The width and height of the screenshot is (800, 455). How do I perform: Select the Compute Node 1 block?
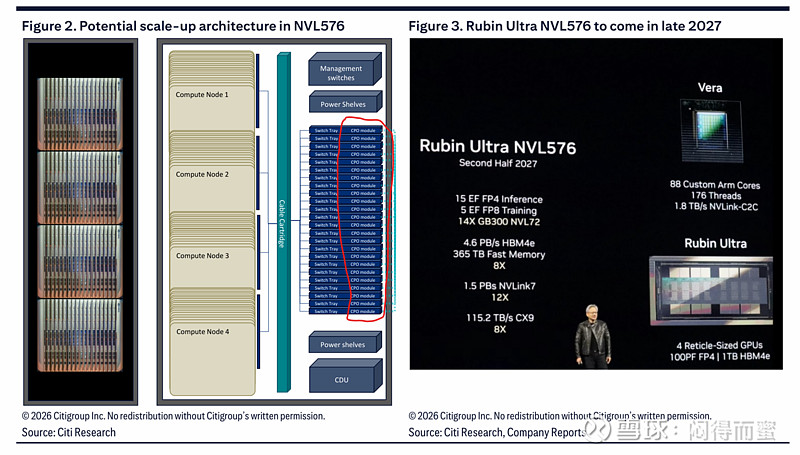point(212,92)
